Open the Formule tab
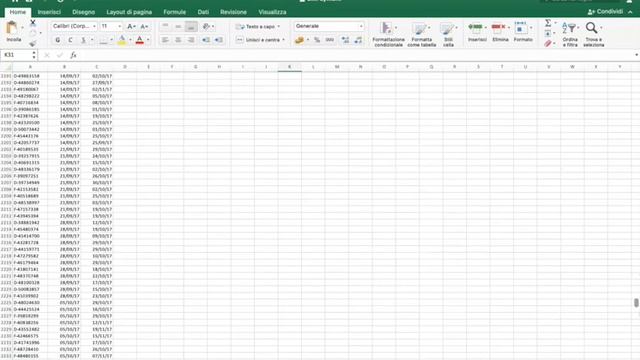 (175, 12)
